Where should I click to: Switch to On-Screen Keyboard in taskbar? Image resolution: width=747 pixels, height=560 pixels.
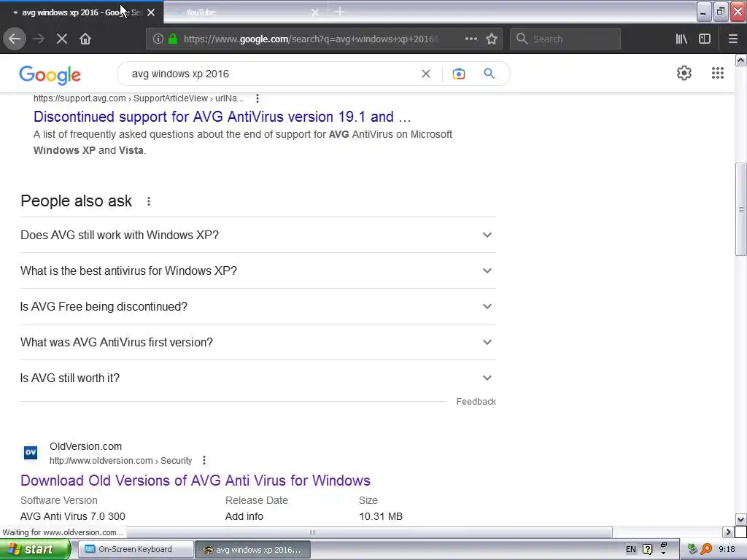pyautogui.click(x=135, y=549)
